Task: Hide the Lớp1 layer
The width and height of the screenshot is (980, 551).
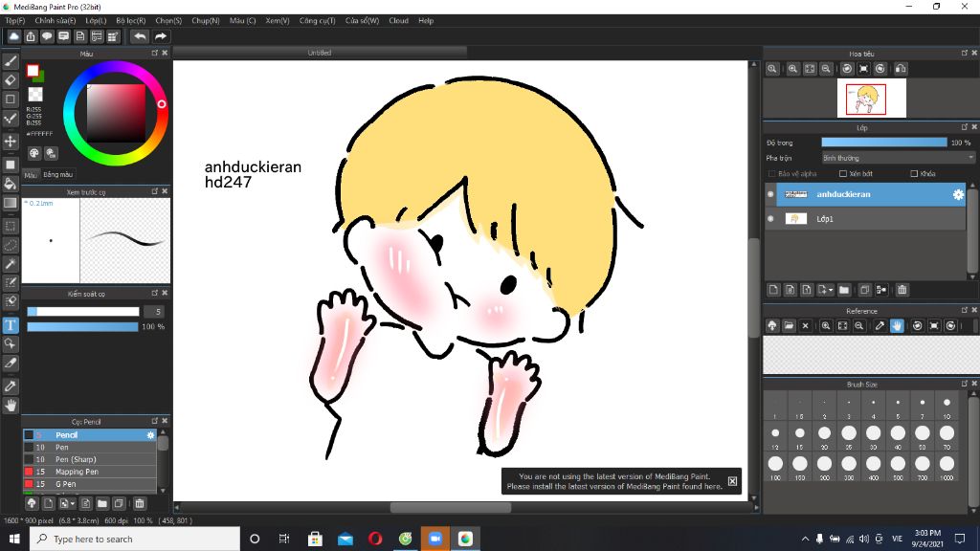Action: click(770, 219)
